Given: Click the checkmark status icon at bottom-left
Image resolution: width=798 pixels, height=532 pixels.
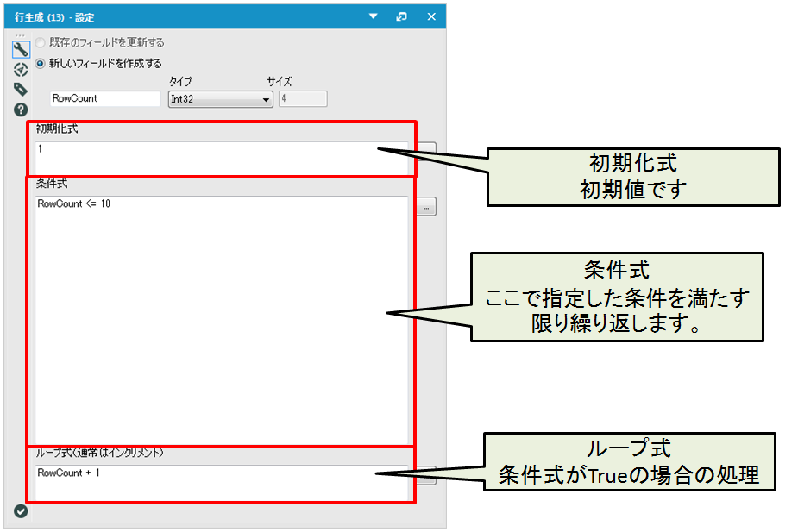Looking at the screenshot, I should (21, 511).
